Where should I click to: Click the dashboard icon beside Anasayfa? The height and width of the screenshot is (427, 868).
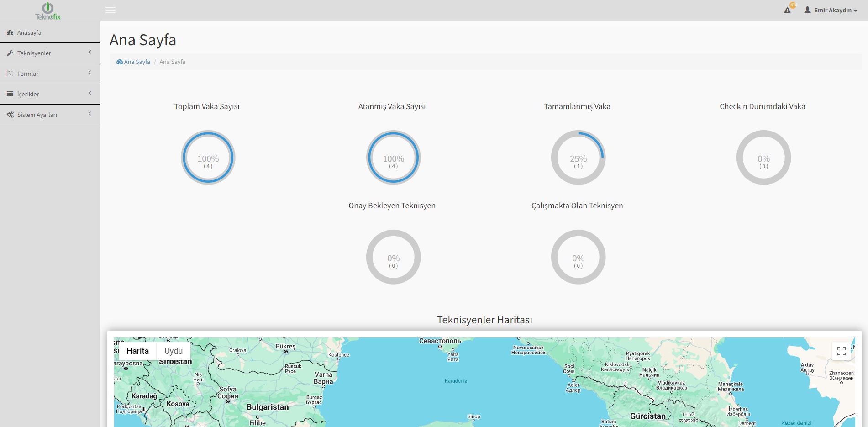pyautogui.click(x=10, y=33)
